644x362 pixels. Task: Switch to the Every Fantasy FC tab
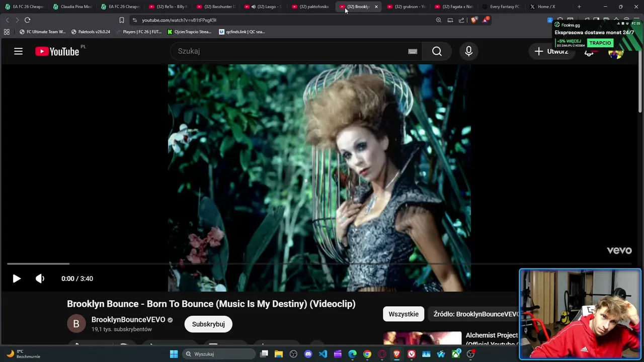(x=502, y=7)
